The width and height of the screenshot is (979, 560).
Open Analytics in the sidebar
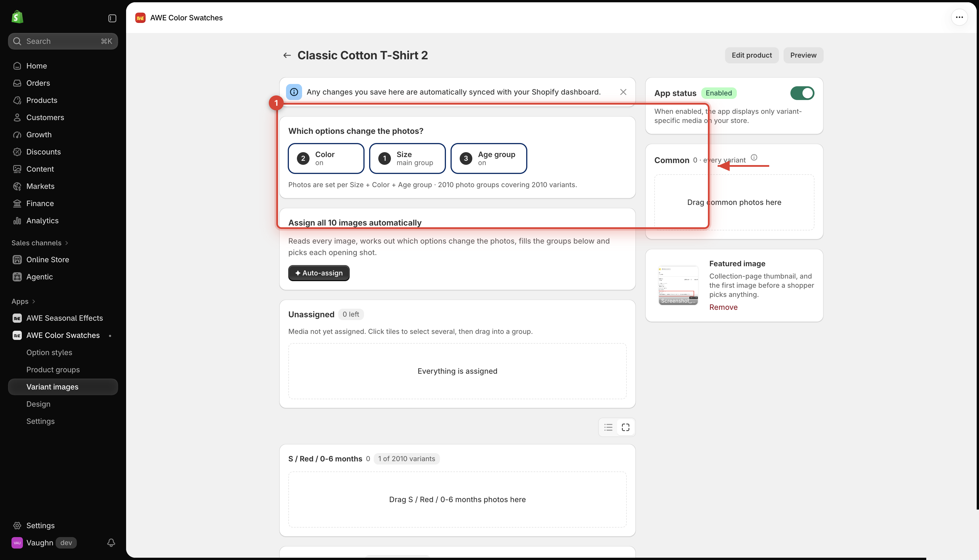(x=63, y=221)
